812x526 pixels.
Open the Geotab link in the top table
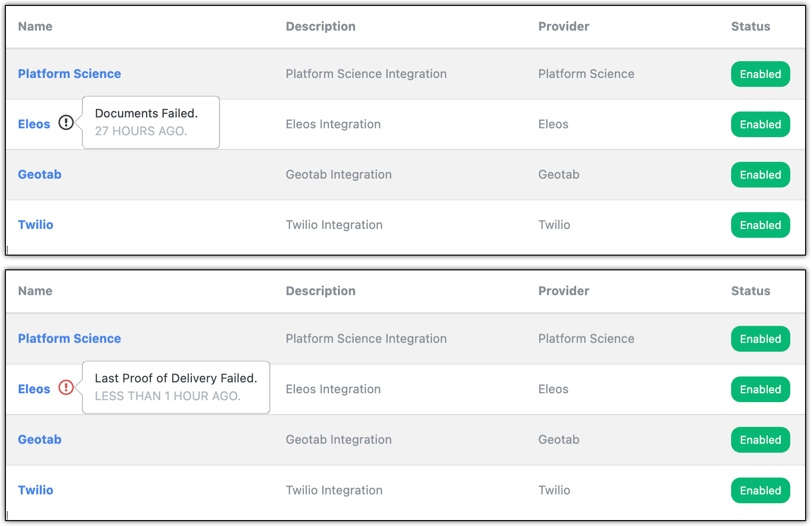(x=39, y=175)
